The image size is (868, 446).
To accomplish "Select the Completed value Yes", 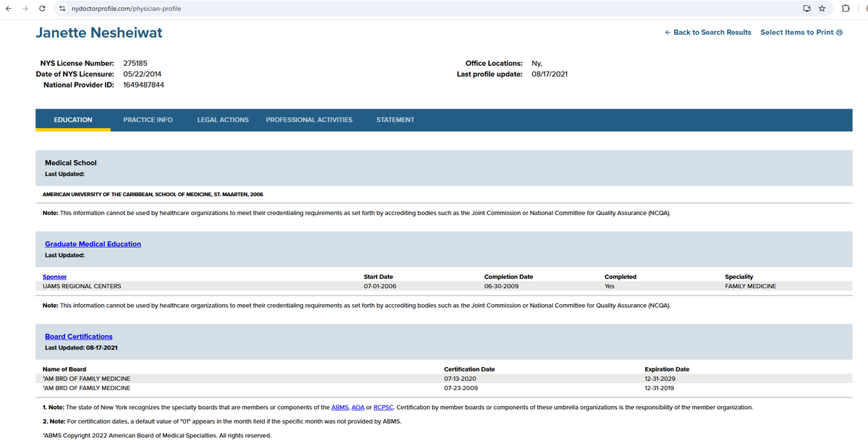I will pyautogui.click(x=610, y=286).
